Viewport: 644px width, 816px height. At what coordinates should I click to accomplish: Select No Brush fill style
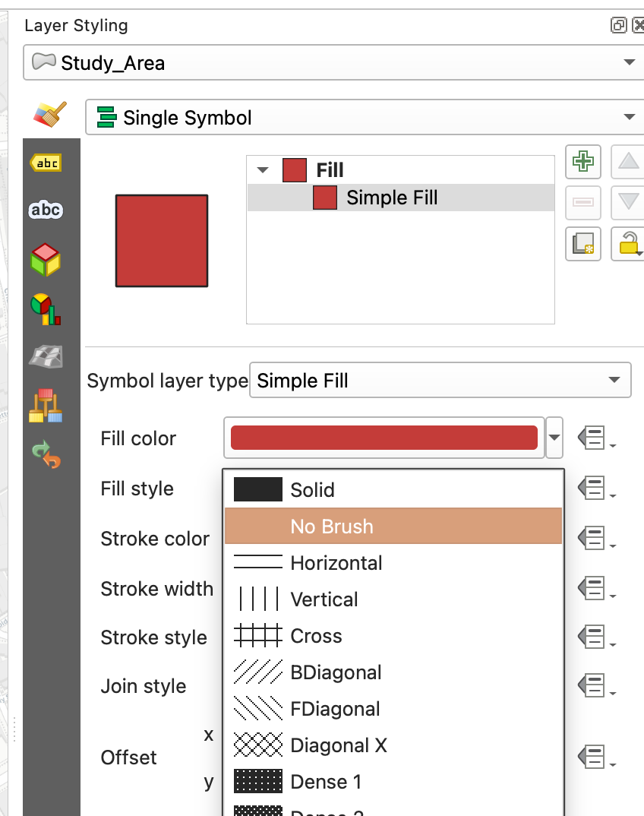coord(393,527)
